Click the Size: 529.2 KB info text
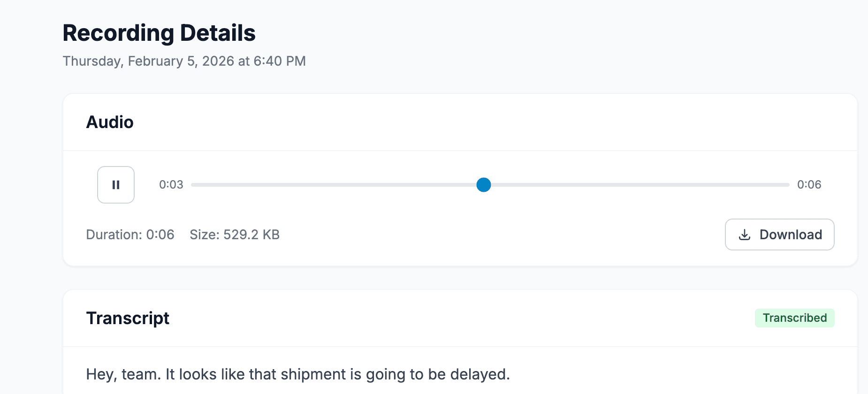868x394 pixels. (x=235, y=235)
